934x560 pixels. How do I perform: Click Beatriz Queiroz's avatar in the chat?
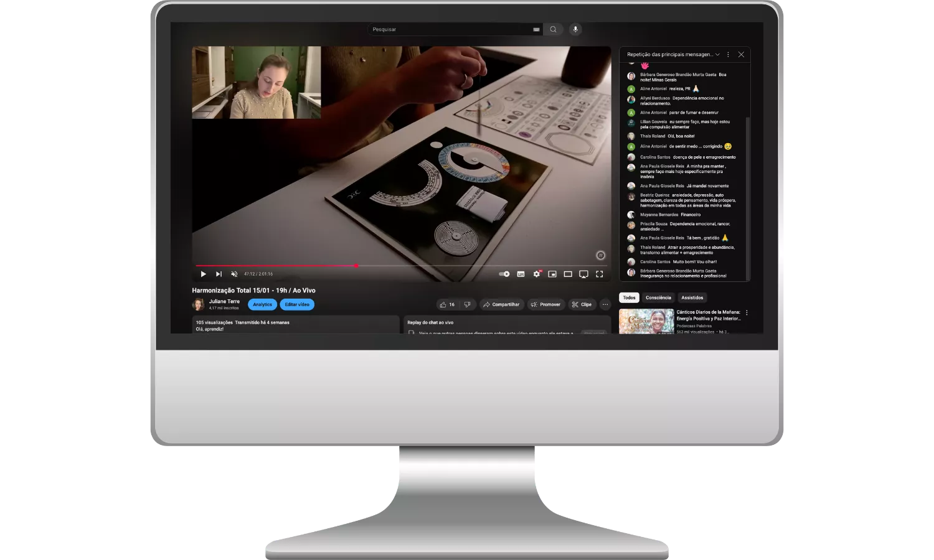click(x=631, y=196)
